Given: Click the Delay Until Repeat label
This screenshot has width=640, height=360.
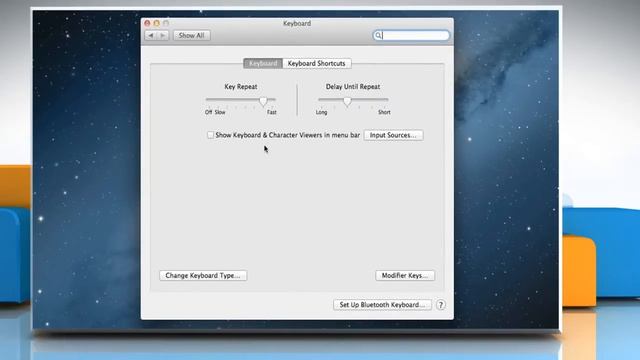Looking at the screenshot, I should click(353, 87).
